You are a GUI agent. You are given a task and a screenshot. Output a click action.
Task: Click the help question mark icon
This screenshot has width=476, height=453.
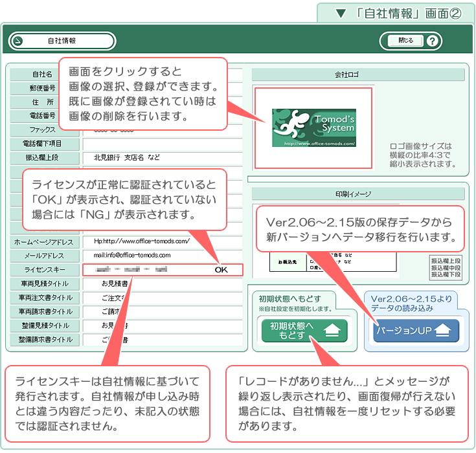click(x=432, y=41)
